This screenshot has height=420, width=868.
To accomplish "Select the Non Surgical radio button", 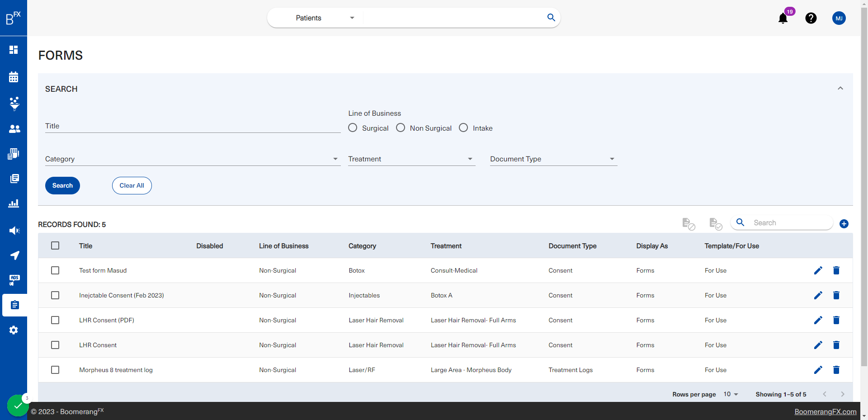I will tap(401, 128).
